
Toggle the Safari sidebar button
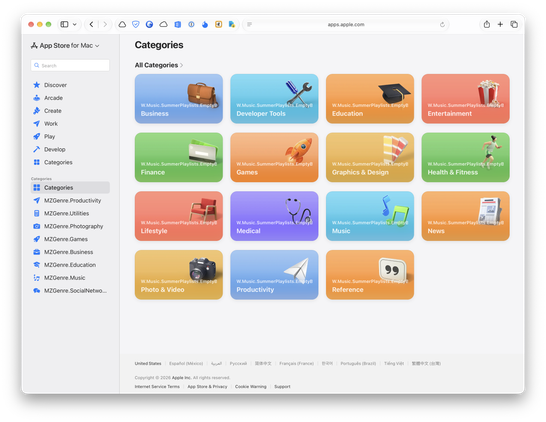tap(64, 24)
